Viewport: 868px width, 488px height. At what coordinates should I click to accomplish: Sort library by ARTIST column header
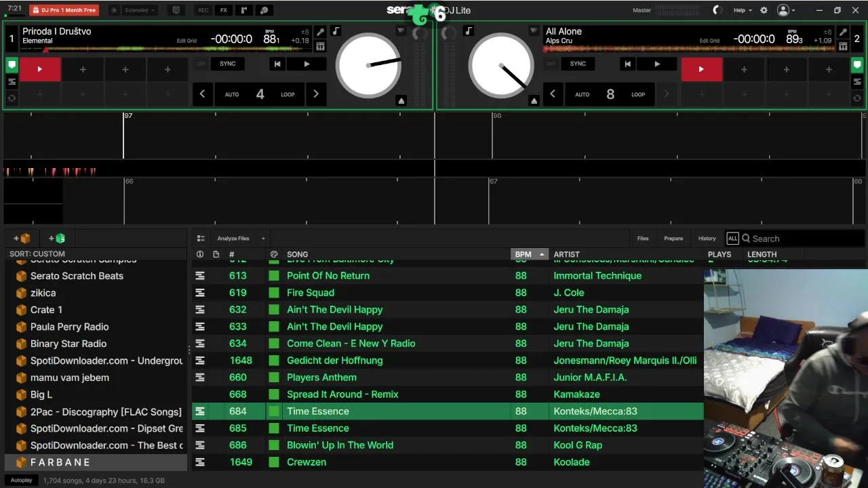566,254
